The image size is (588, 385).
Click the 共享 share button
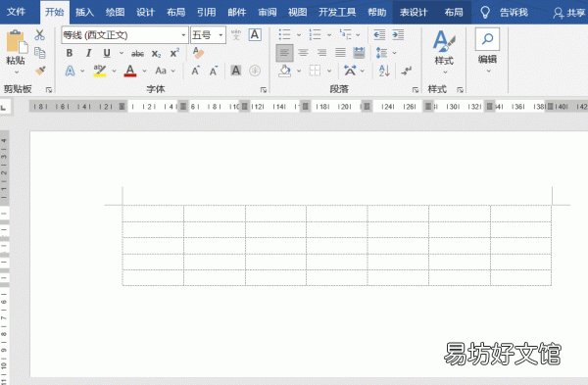coord(568,13)
